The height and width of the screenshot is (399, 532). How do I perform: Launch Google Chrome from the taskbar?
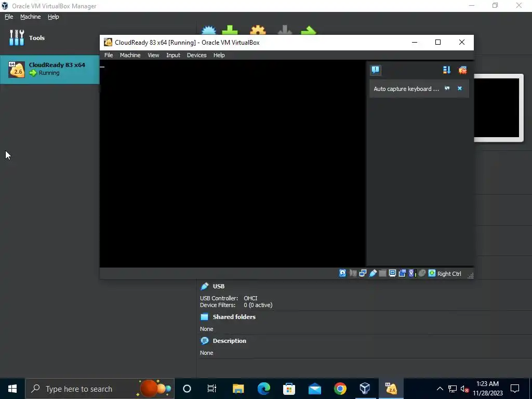click(340, 389)
